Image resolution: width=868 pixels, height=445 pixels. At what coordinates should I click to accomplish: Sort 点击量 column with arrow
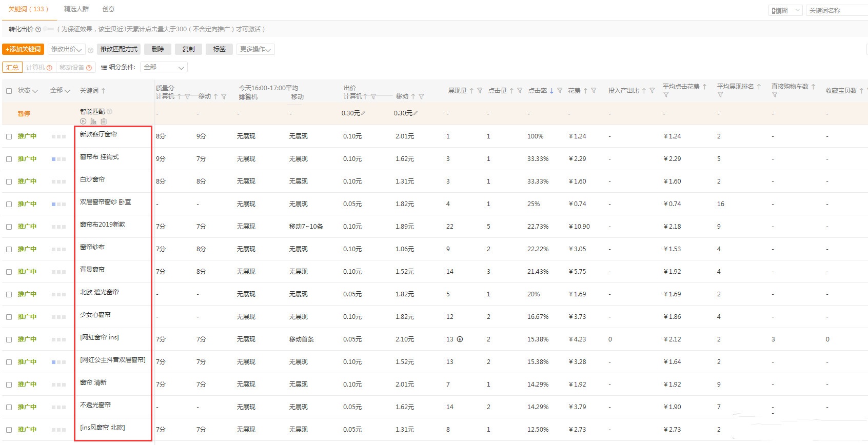(511, 91)
